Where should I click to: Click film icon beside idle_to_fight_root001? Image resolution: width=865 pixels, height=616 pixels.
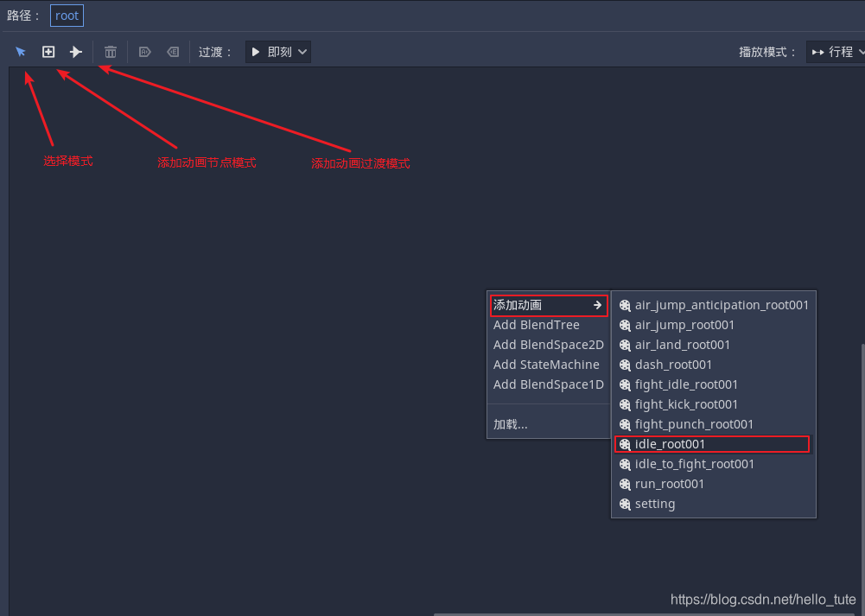pyautogui.click(x=625, y=464)
